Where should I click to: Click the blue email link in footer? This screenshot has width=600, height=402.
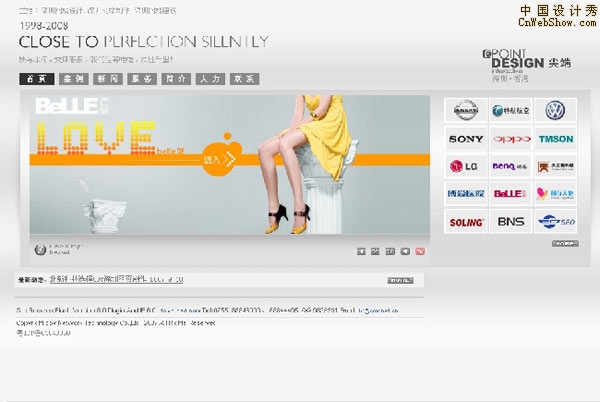point(378,311)
